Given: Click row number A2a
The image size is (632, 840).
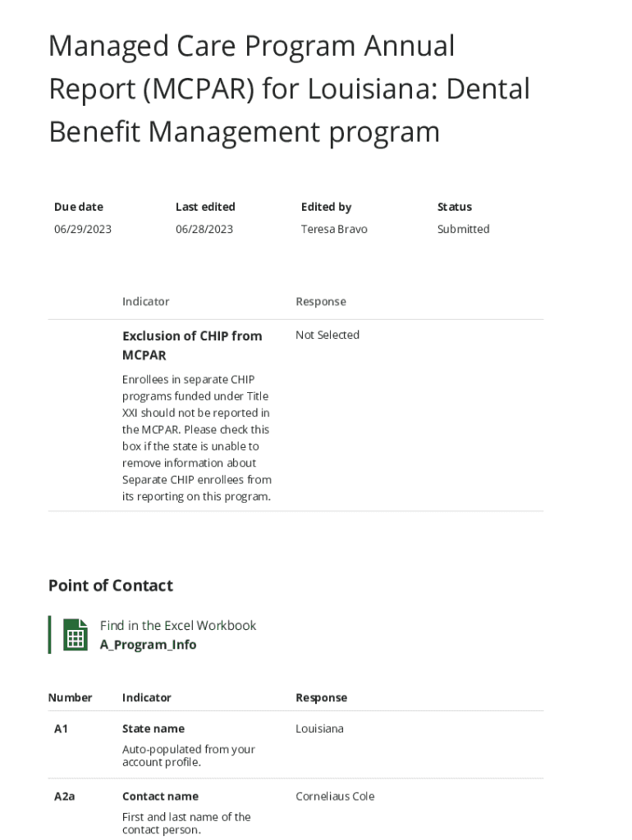Looking at the screenshot, I should 65,796.
